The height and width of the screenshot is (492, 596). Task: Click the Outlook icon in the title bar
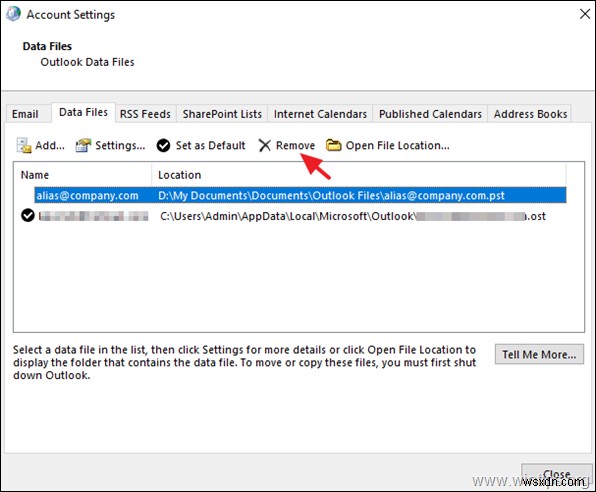[x=13, y=14]
